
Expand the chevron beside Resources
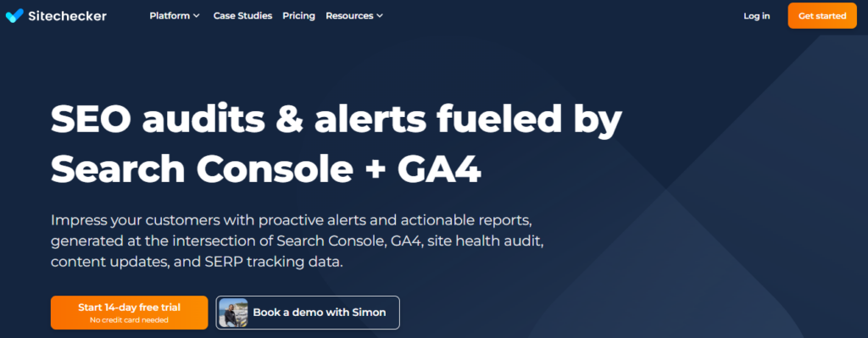coord(379,16)
